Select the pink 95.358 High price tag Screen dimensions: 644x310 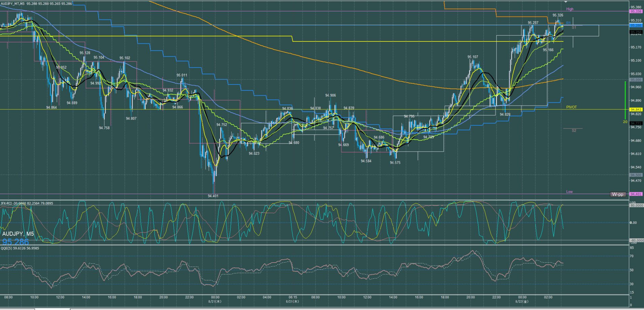636,11
